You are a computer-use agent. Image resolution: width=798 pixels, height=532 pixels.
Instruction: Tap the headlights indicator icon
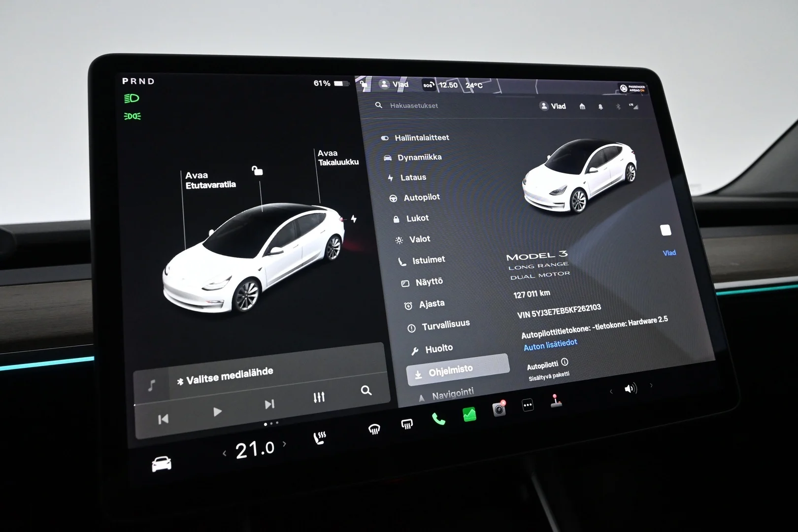[x=132, y=99]
